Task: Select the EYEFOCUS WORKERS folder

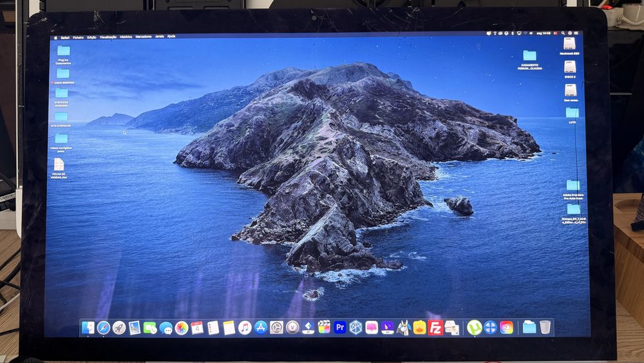Action: pos(62,93)
